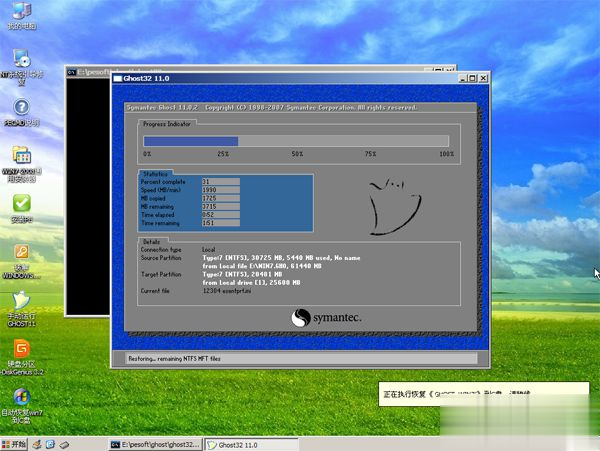The height and width of the screenshot is (451, 600).
Task: Open the PE help question-mark icon
Action: pos(21,108)
